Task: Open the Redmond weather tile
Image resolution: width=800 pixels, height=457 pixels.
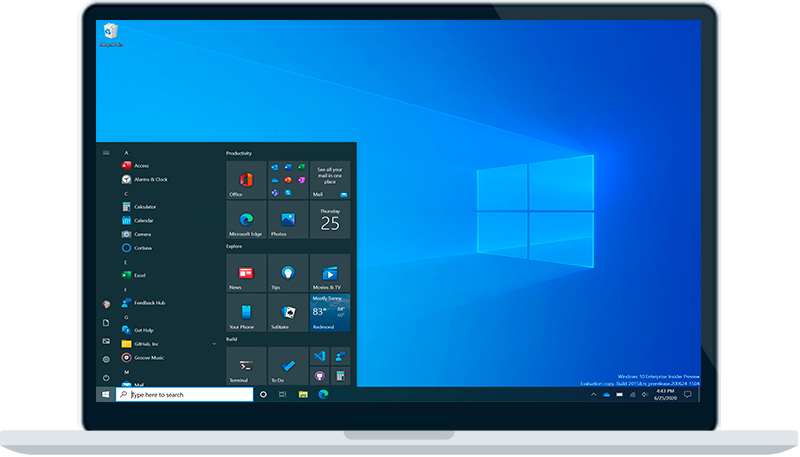Action: [x=330, y=313]
